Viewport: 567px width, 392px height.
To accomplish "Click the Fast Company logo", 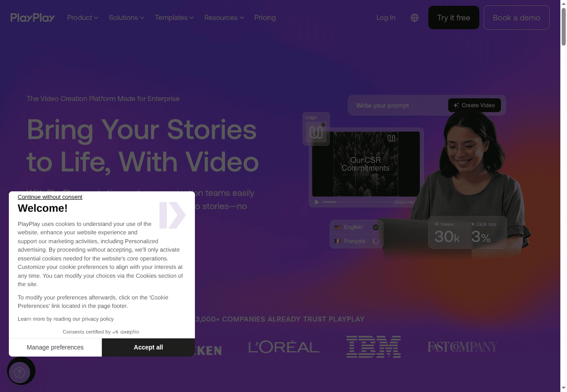I will [462, 347].
